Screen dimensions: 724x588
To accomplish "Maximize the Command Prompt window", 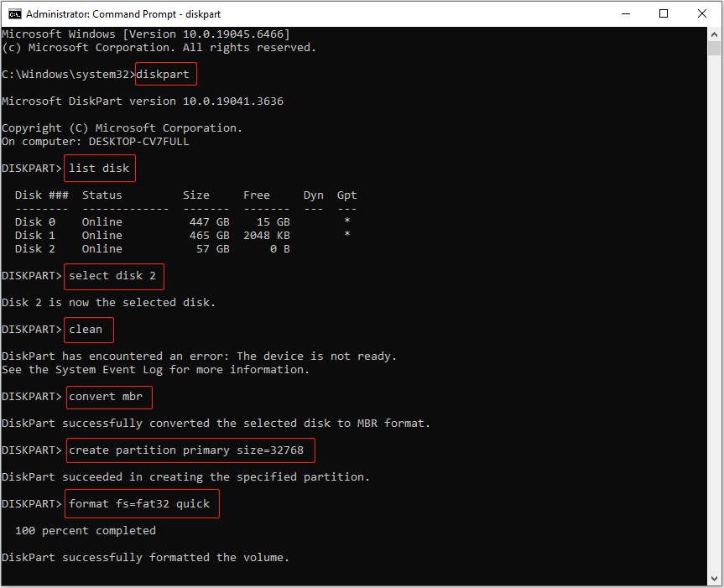I will pos(662,13).
